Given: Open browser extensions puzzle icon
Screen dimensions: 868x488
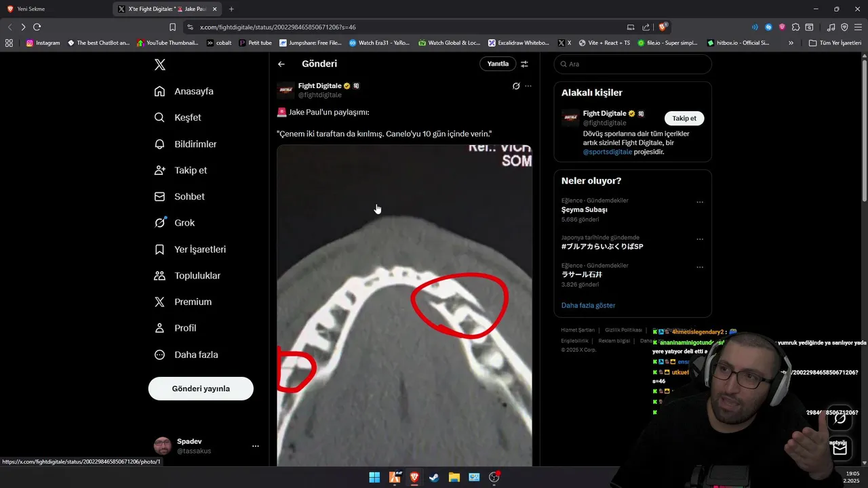Looking at the screenshot, I should tap(795, 27).
